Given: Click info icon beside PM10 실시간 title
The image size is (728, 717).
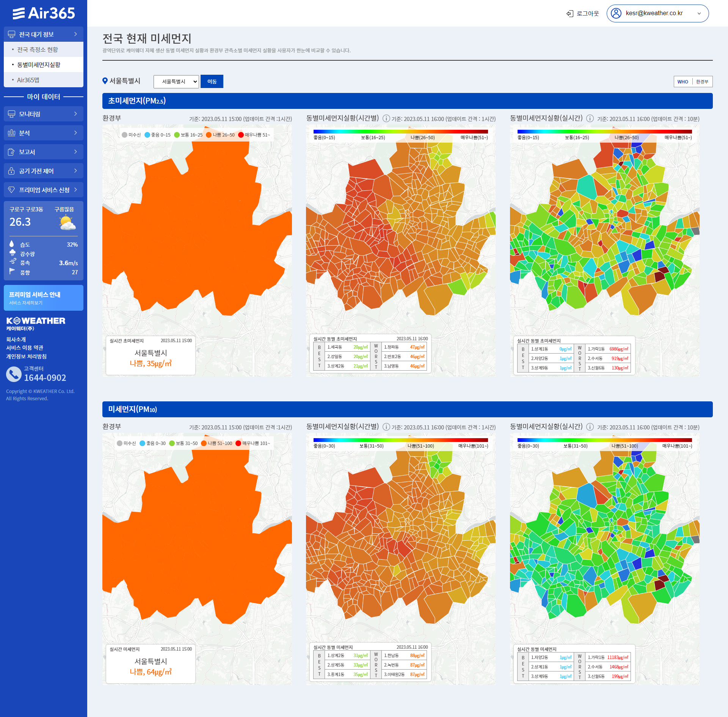Looking at the screenshot, I should [590, 427].
